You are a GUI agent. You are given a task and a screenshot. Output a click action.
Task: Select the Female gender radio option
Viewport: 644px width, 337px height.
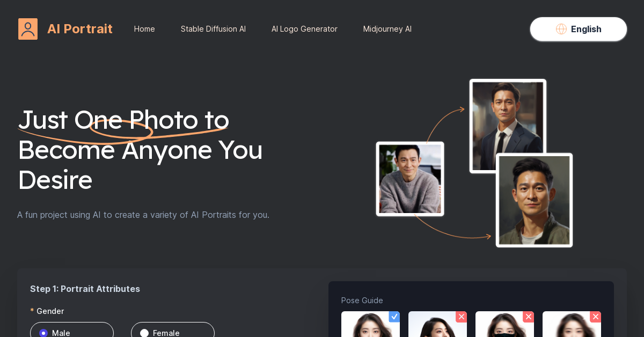pyautogui.click(x=173, y=329)
